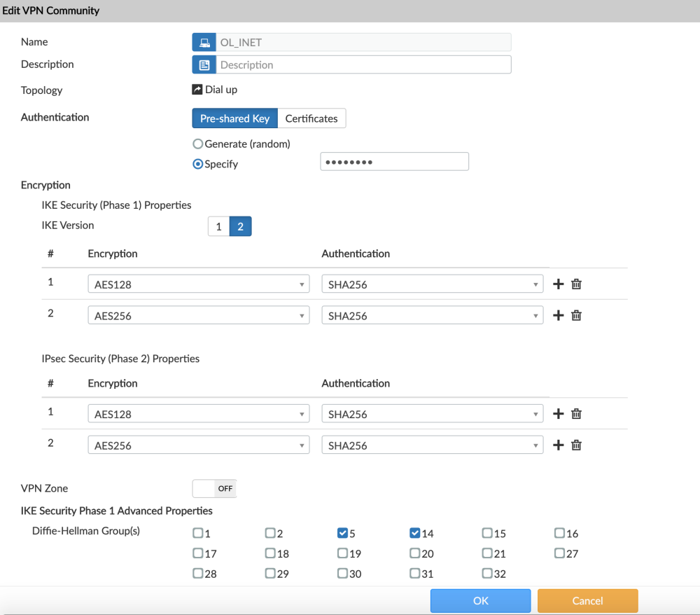Enable Diffie-Hellman group 16

tap(559, 533)
